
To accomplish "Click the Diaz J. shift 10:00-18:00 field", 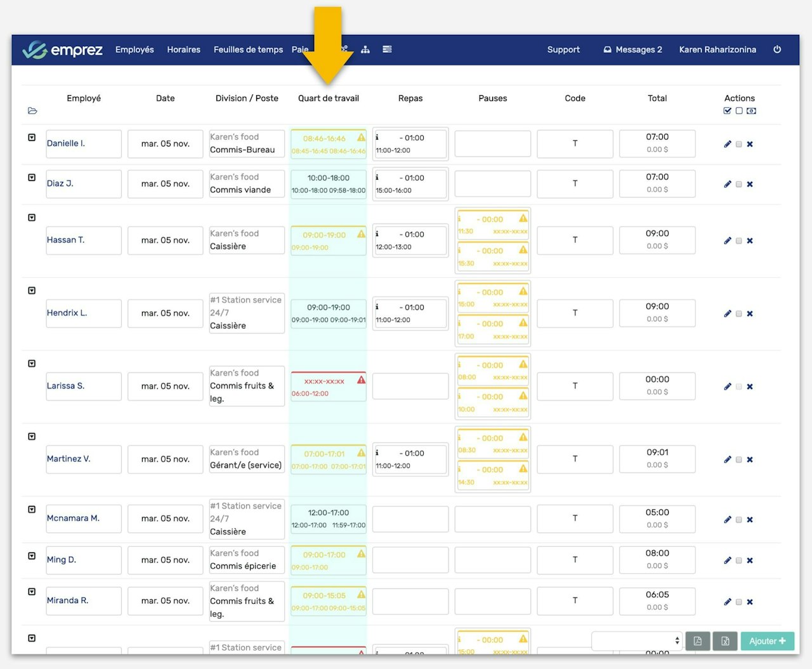I will pyautogui.click(x=329, y=183).
